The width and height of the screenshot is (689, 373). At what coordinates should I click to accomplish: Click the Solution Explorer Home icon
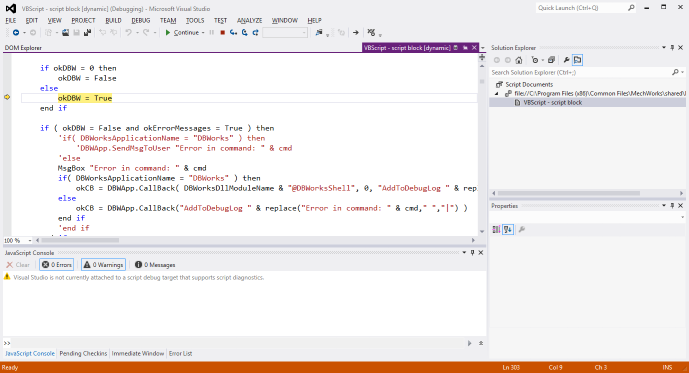[519, 60]
